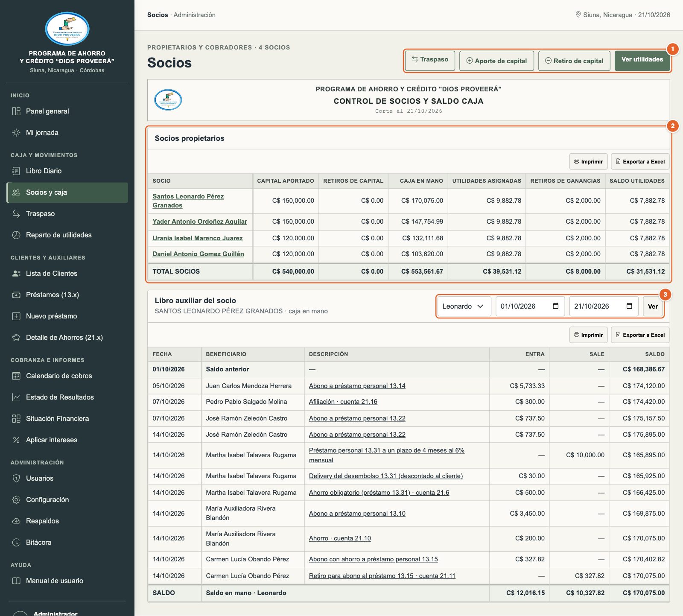Click the Aporte de capital button
The height and width of the screenshot is (616, 683).
pos(496,61)
